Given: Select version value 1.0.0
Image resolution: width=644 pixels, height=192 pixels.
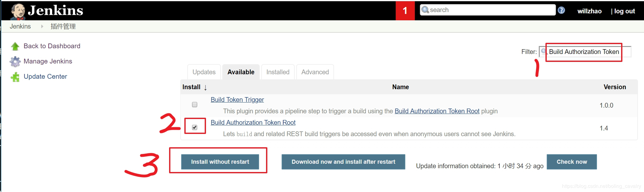Looking at the screenshot, I should (x=606, y=105).
